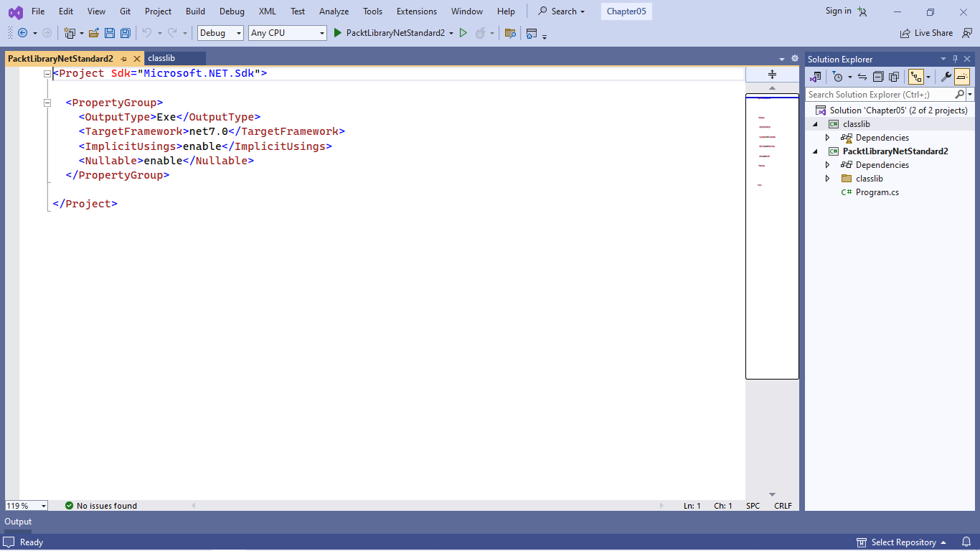Click Sync with Active Document icon

[x=862, y=77]
